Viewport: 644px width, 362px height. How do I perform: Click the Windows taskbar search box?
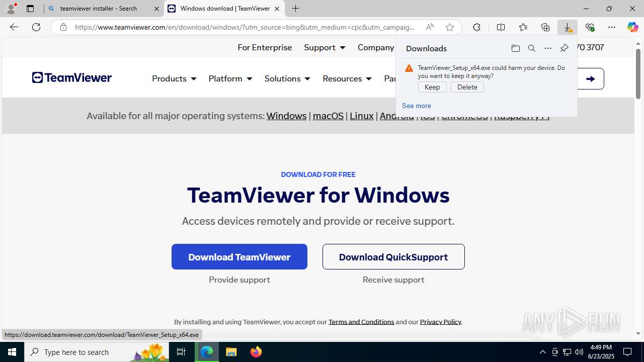tap(97, 352)
